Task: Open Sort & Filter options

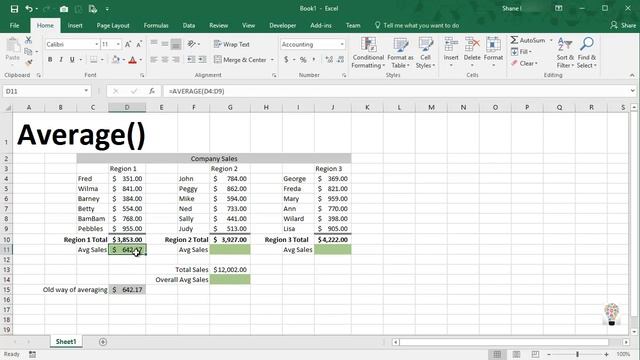Action: point(565,53)
